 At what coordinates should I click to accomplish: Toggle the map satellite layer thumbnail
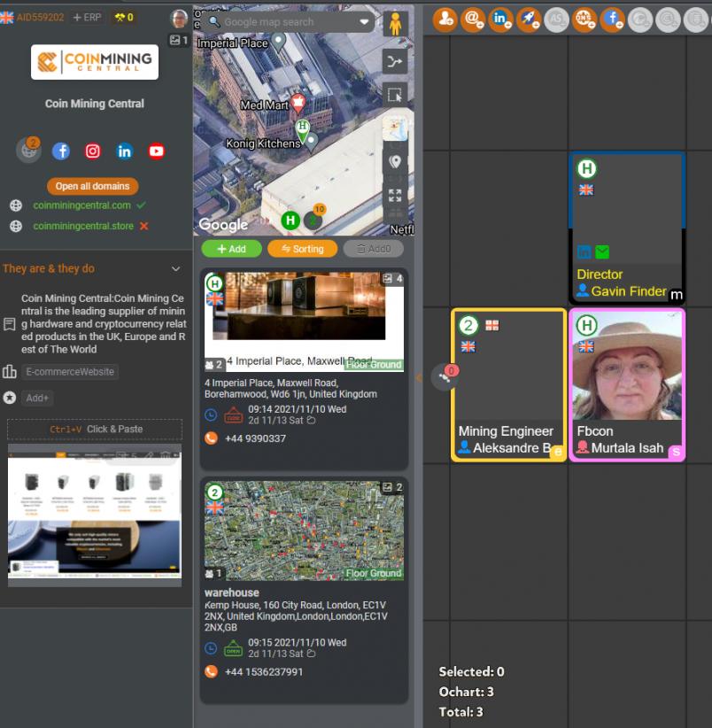pyautogui.click(x=395, y=128)
